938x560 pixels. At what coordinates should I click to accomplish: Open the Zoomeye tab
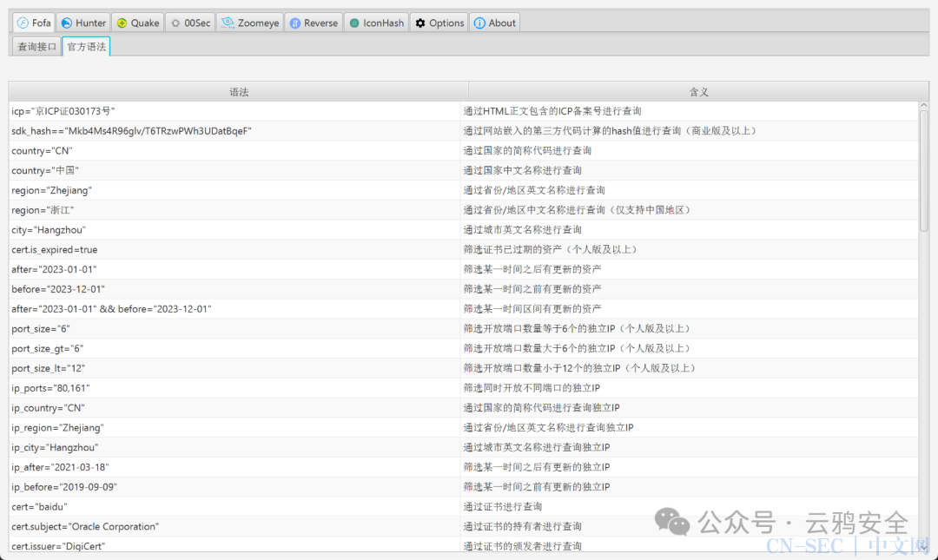click(250, 23)
